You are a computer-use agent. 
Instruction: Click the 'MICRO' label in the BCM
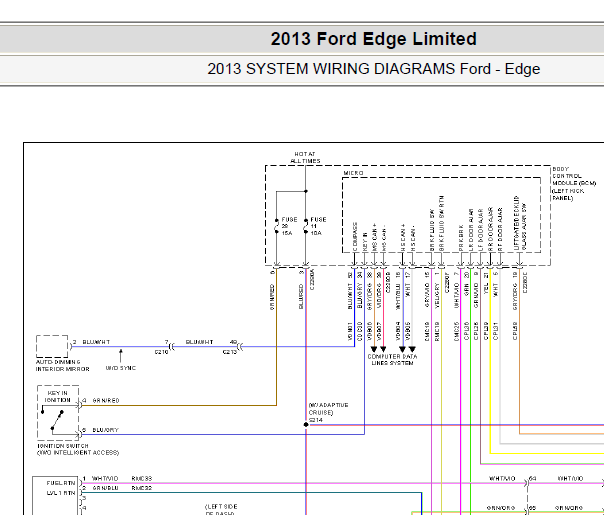(x=353, y=173)
